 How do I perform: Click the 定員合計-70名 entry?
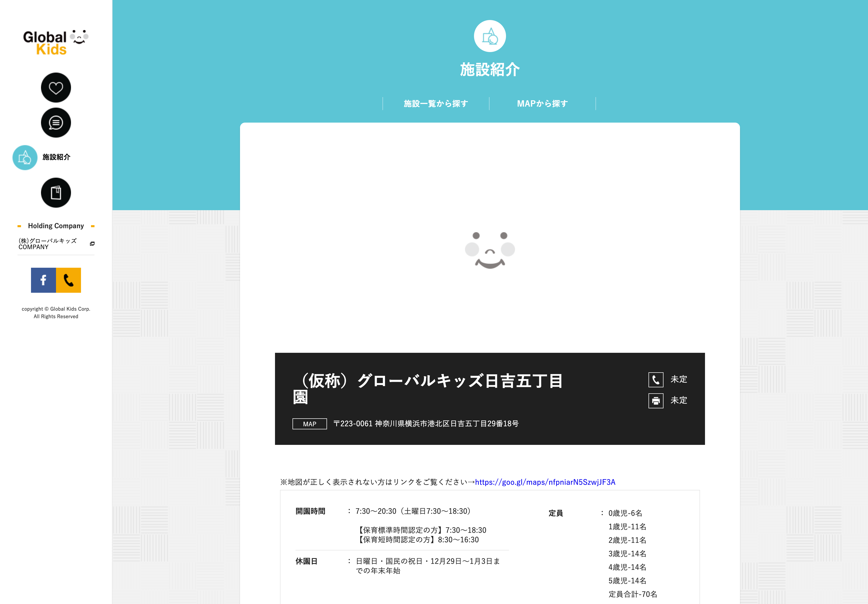point(633,594)
